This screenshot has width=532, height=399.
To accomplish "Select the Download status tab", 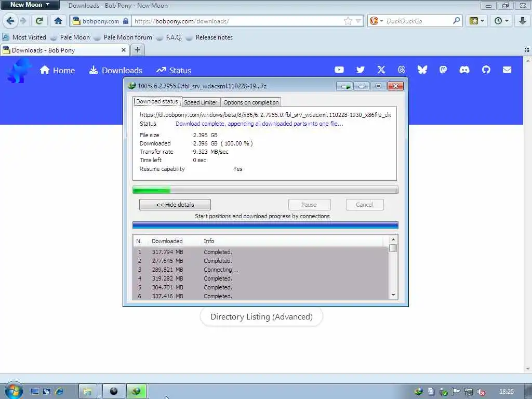I will point(157,101).
